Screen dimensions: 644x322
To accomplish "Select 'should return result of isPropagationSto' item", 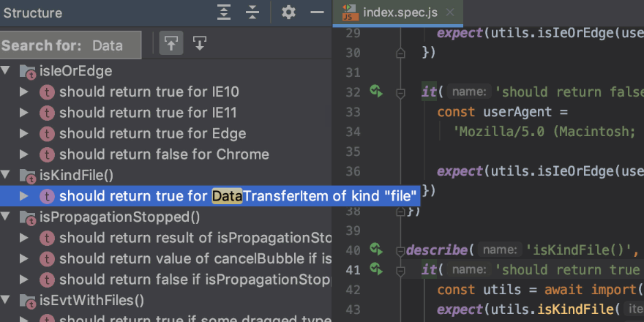I will [x=165, y=239].
